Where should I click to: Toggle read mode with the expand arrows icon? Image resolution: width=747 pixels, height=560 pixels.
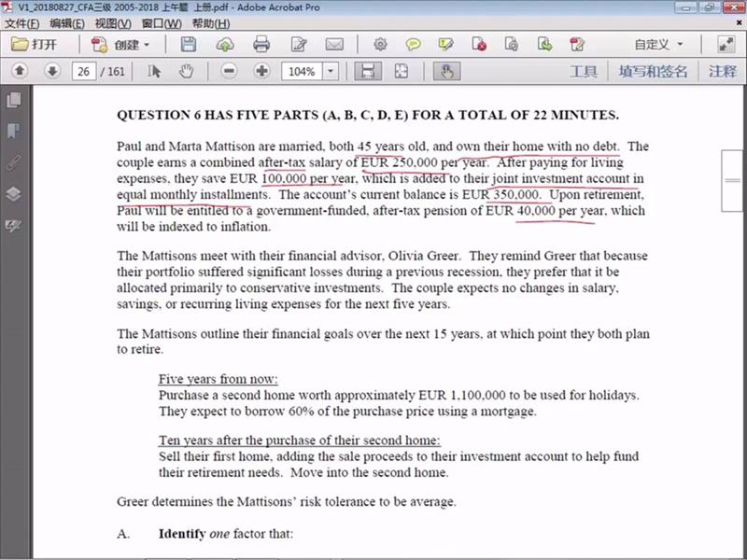coord(726,45)
